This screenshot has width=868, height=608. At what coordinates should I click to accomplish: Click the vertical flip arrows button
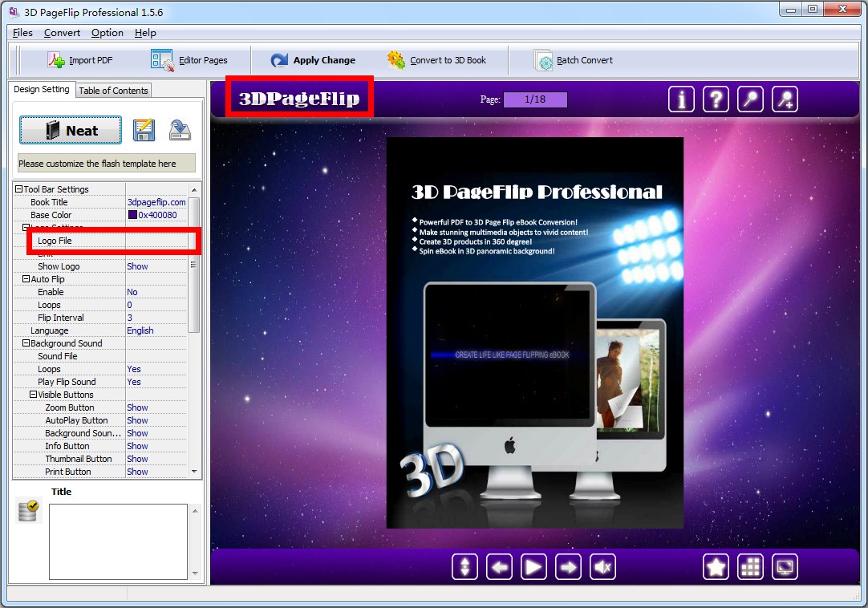(465, 567)
